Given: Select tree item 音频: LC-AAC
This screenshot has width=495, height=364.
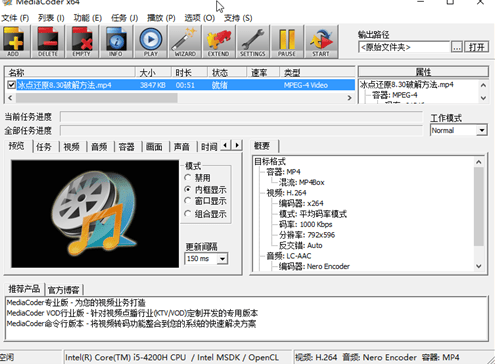Looking at the screenshot, I should [x=289, y=256].
